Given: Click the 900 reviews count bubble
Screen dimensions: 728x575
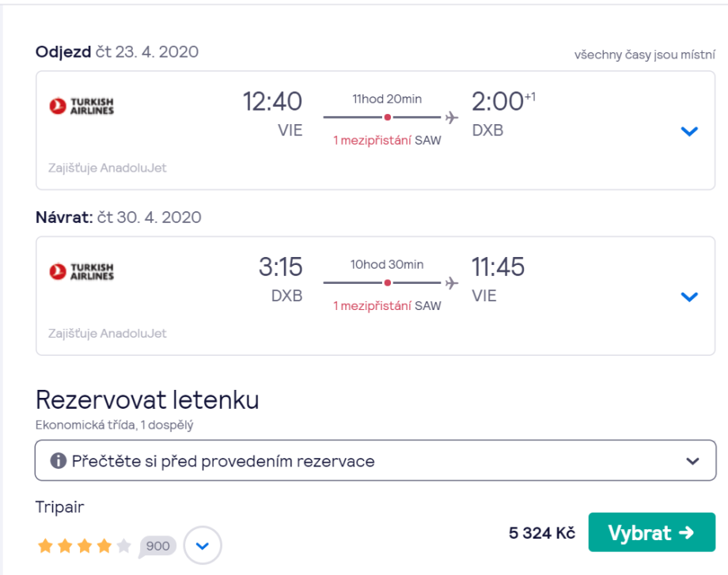Looking at the screenshot, I should pos(158,546).
